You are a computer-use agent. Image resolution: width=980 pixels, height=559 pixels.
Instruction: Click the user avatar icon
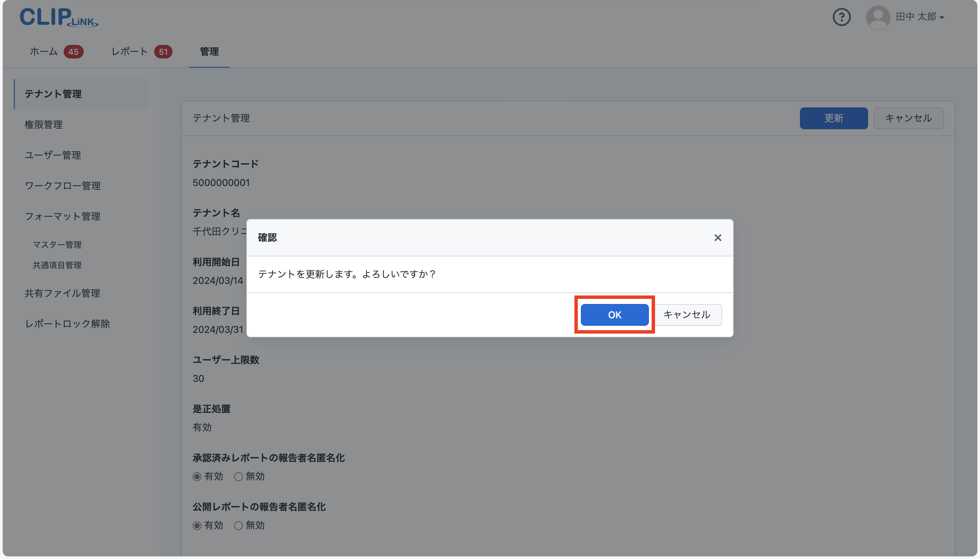coord(878,17)
